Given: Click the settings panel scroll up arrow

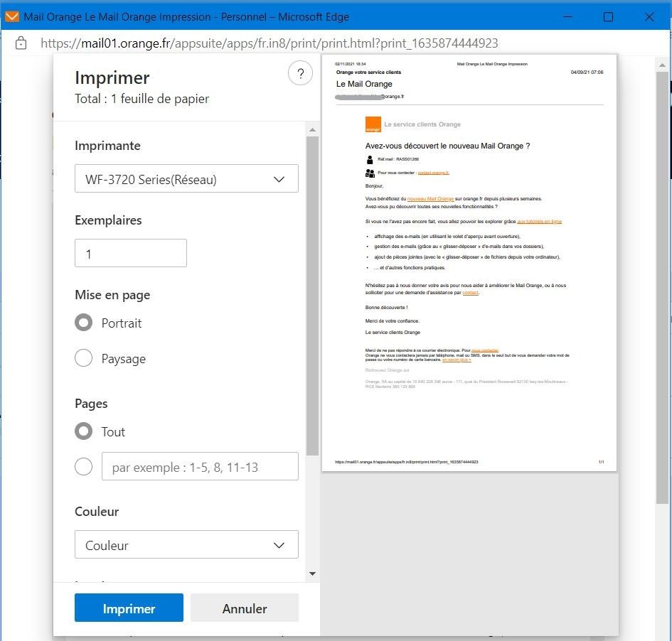Looking at the screenshot, I should (312, 130).
